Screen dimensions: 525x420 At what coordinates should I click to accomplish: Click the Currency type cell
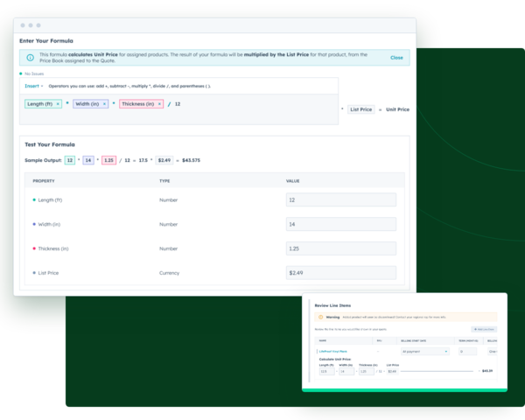coord(169,273)
